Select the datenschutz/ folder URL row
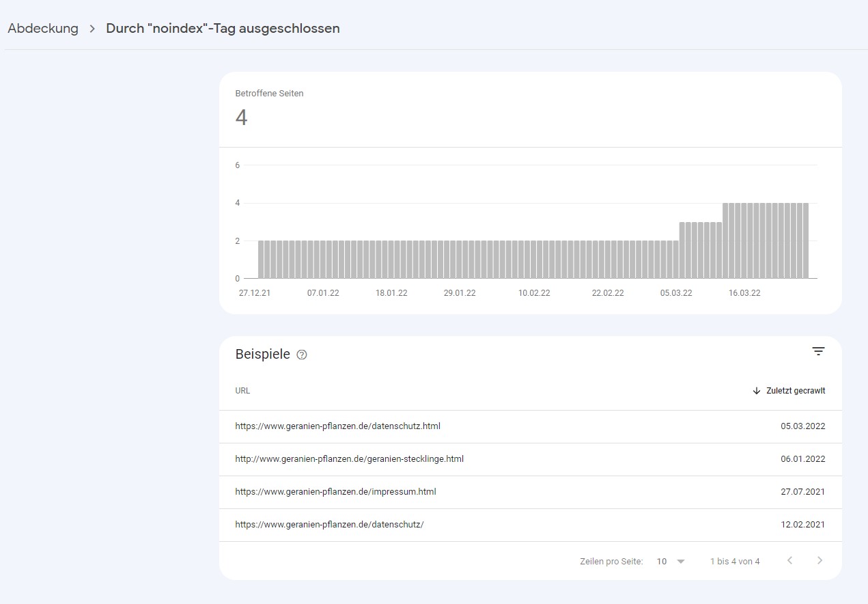This screenshot has width=868, height=604. tap(329, 525)
